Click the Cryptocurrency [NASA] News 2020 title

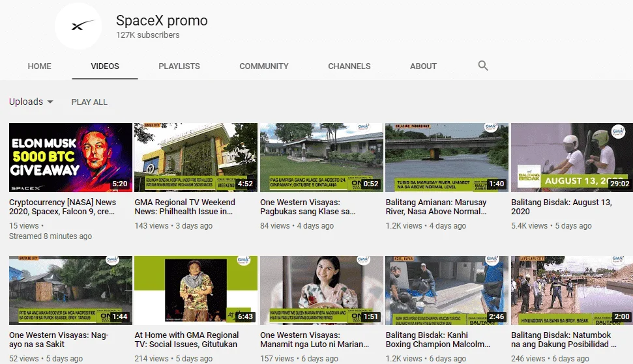tap(63, 207)
